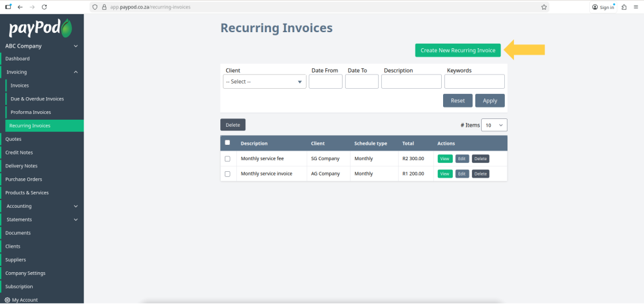Image resolution: width=644 pixels, height=305 pixels.
Task: Open Due & Overdue Invoices
Action: coord(37,99)
